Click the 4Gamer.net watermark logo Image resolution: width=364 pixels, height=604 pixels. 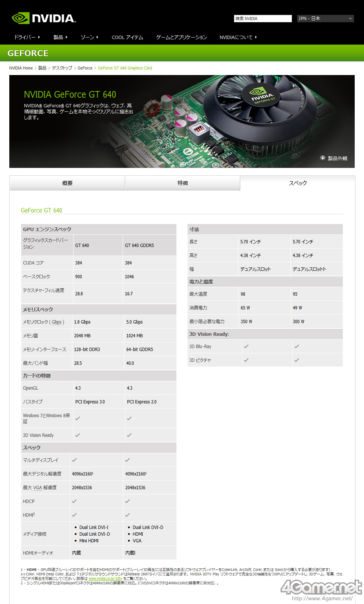321,588
